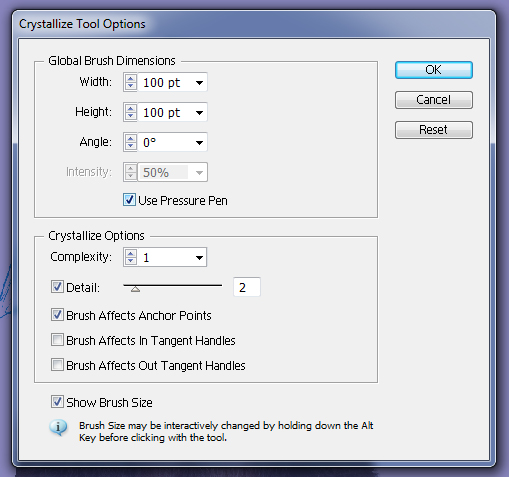
Task: Enable Brush Affects Out Tangent Handles
Action: pyautogui.click(x=57, y=365)
